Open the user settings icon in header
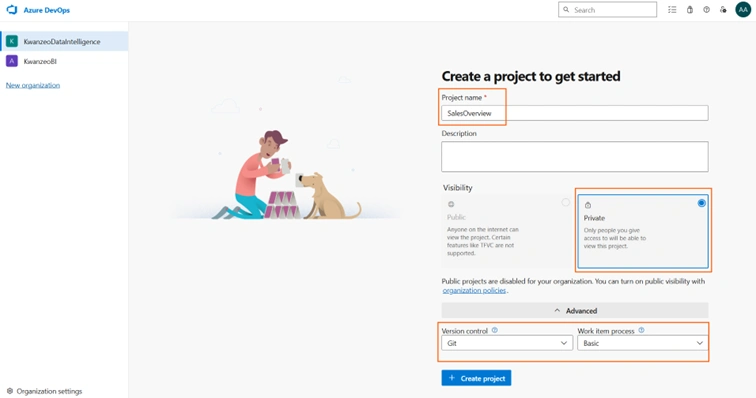Viewport: 756px width, 398px height. (x=723, y=10)
